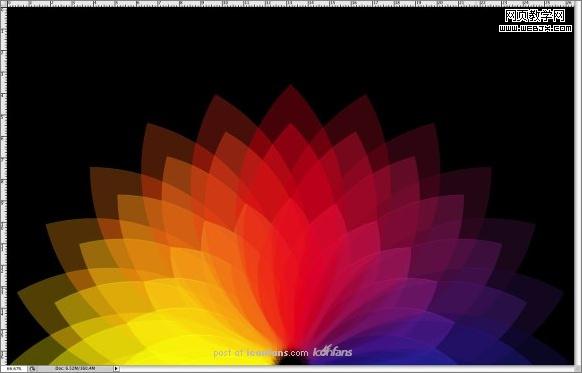Image resolution: width=582 pixels, height=373 pixels.
Task: Click the horizontal ruler above the canvas
Action: pos(291,3)
